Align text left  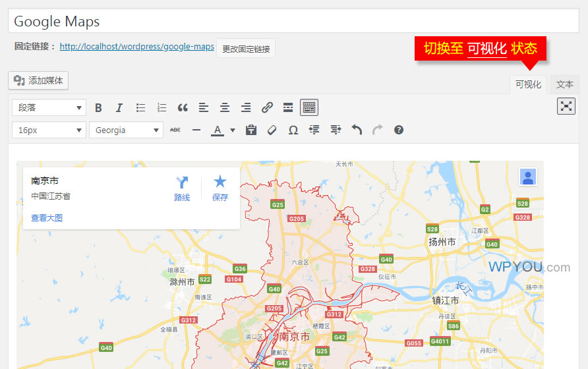(204, 108)
